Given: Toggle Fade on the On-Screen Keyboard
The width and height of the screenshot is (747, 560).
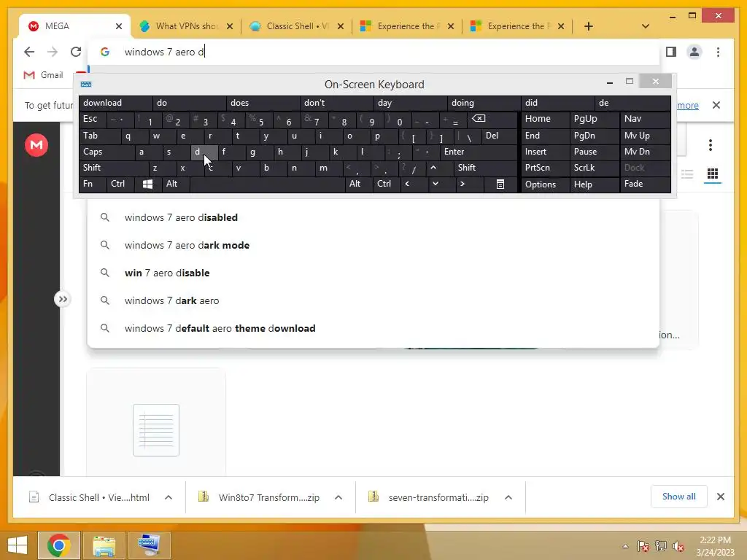Looking at the screenshot, I should (645, 184).
